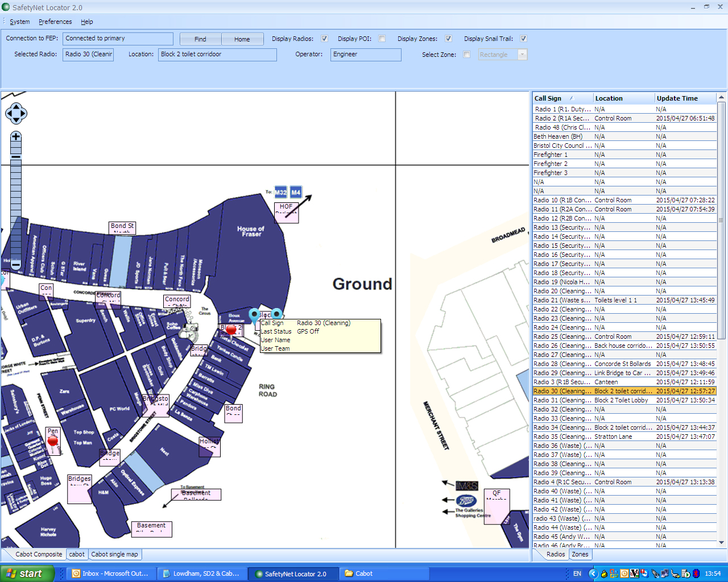Screen dimensions: 728x582
Task: Tick the Select Zone checkbox
Action: click(466, 55)
